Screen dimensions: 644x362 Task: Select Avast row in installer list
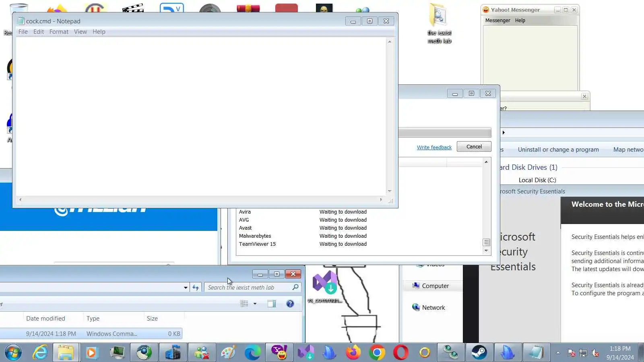click(x=359, y=228)
